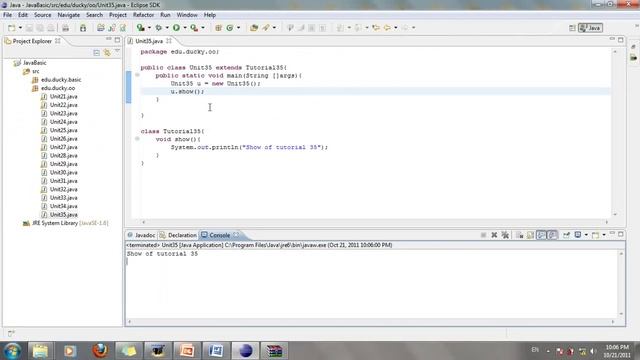Viewport: 640px width, 360px height.
Task: Click the Search folder toolbar icon
Action: [x=254, y=28]
